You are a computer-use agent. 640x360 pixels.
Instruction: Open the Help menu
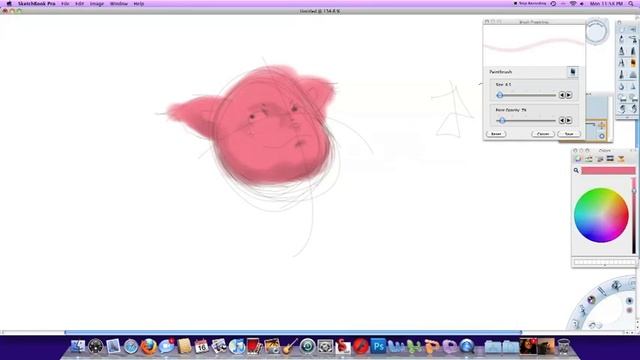139,4
